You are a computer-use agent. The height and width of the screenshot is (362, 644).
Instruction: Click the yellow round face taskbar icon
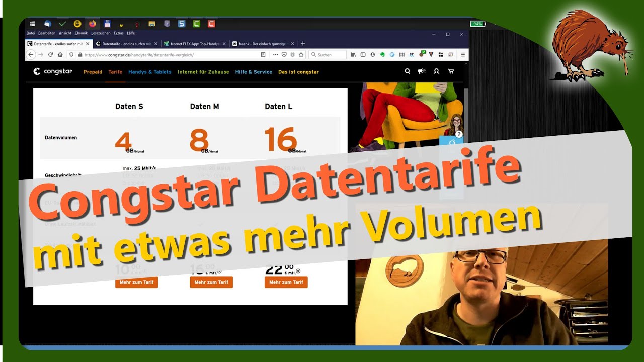click(77, 24)
